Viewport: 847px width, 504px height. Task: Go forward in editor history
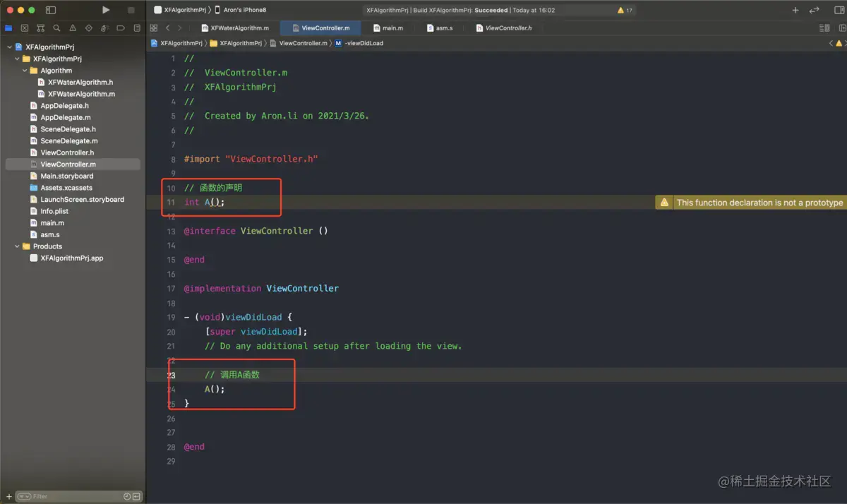coord(180,28)
